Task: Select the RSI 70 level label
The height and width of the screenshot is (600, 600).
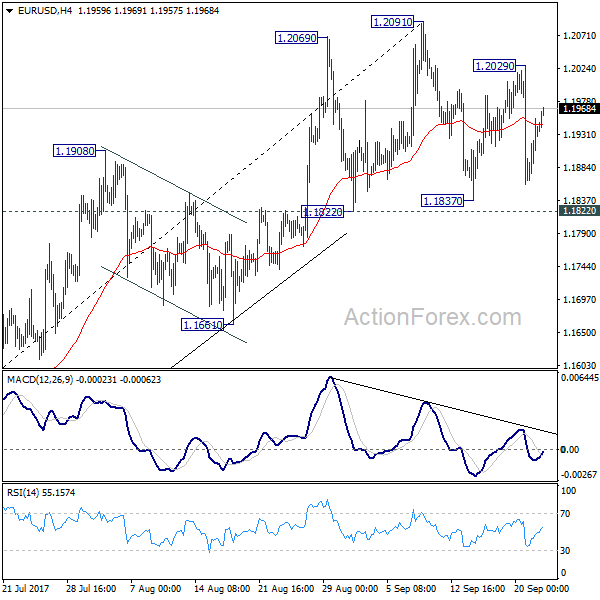Action: click(565, 514)
